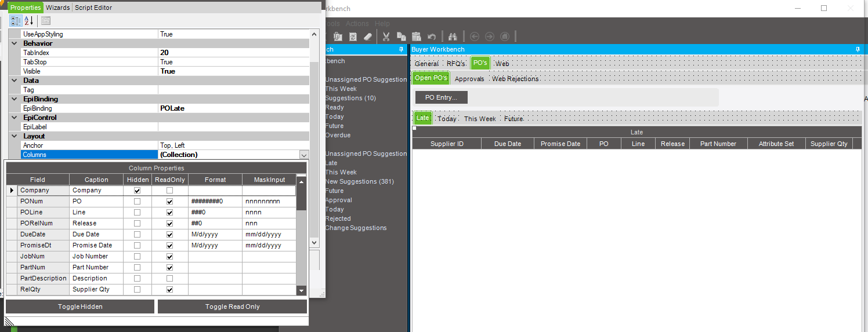Check Hidden for DueDate row
The width and height of the screenshot is (868, 332).
tap(137, 234)
